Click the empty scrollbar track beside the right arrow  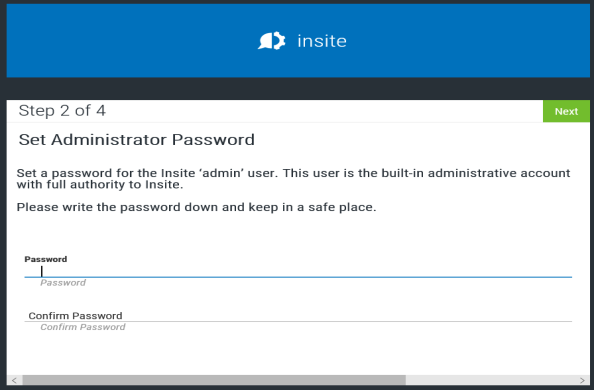(x=490, y=380)
